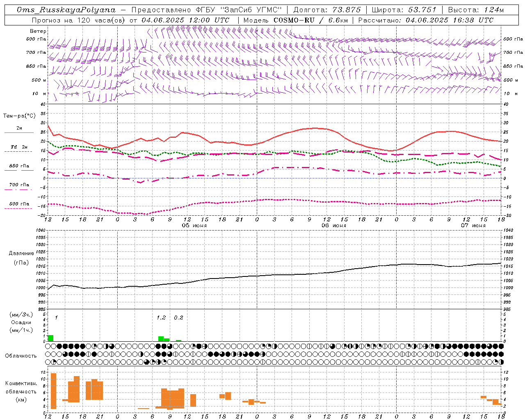
Task: Click the first green precipitation bar under value 1
Action: pos(50,338)
